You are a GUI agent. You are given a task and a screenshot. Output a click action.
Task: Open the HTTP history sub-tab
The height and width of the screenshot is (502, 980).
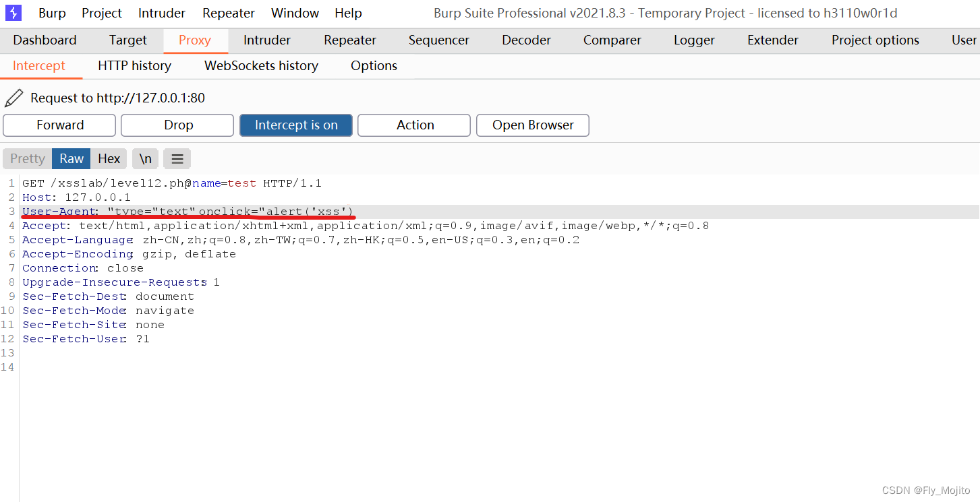pos(134,65)
